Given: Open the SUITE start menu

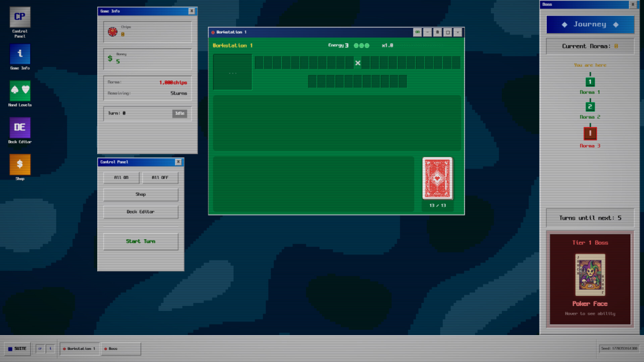Looking at the screenshot, I should coord(17,349).
